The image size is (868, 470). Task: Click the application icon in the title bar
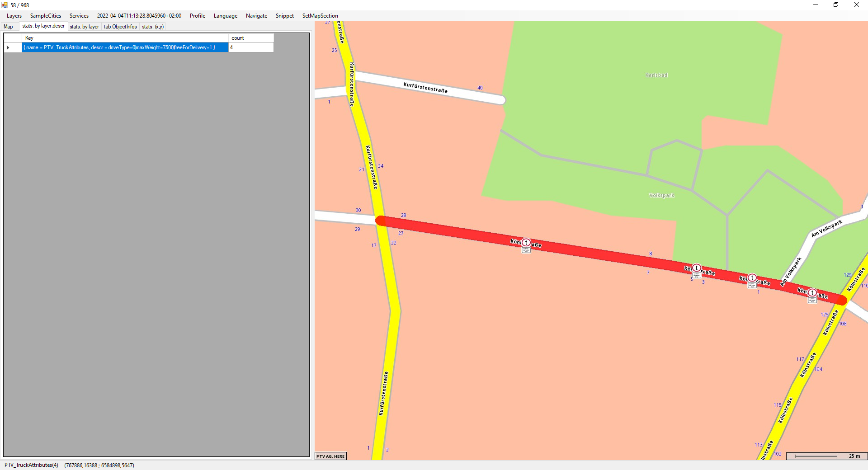(5, 5)
